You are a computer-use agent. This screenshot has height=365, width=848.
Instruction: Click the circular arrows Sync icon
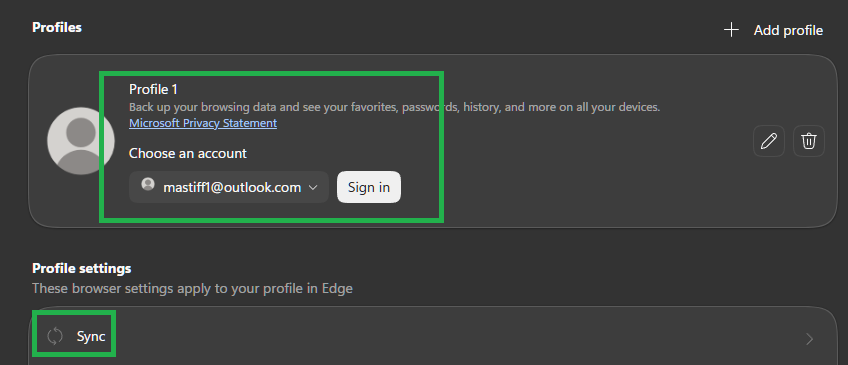click(55, 336)
